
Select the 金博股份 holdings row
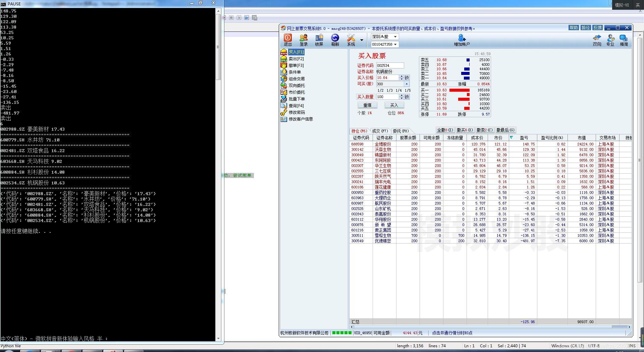point(490,144)
